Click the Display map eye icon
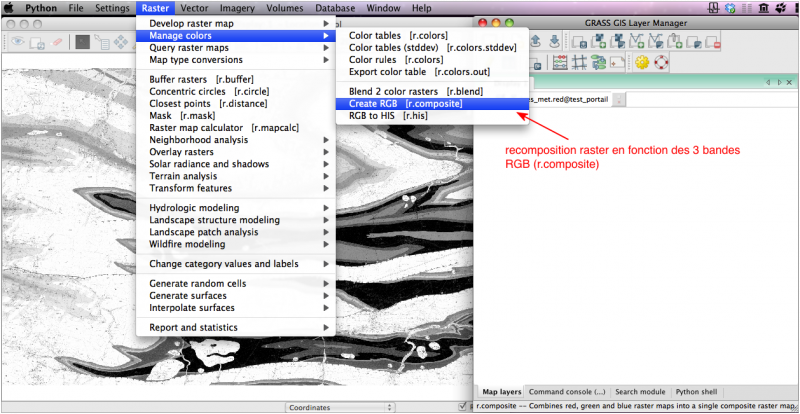Image resolution: width=800 pixels, height=414 pixels. tap(17, 42)
